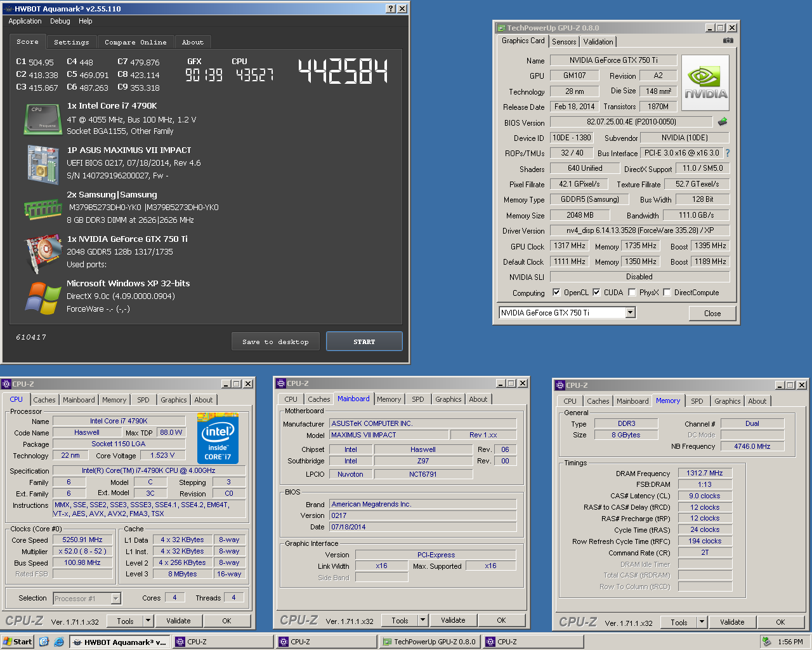Click the Intel Core i7 logo in CPU-Z
This screenshot has height=650, width=812.
218,439
